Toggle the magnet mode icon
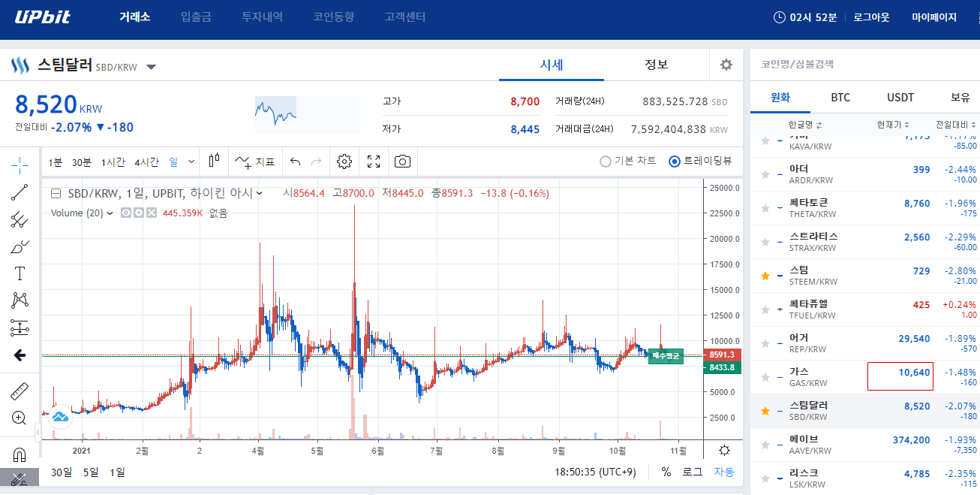Image resolution: width=980 pixels, height=495 pixels. pyautogui.click(x=20, y=454)
